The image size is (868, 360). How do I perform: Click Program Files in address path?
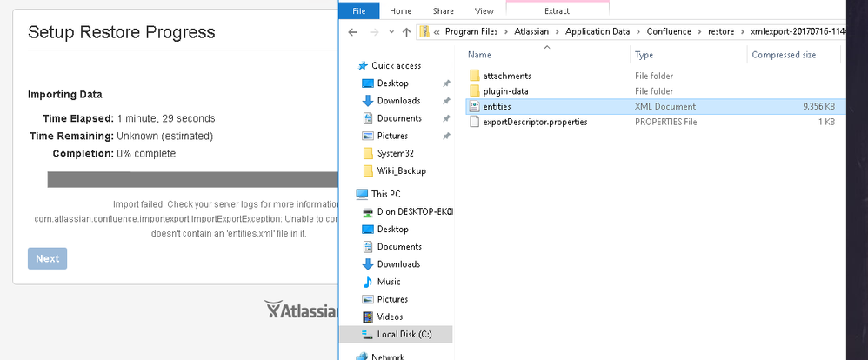click(471, 31)
